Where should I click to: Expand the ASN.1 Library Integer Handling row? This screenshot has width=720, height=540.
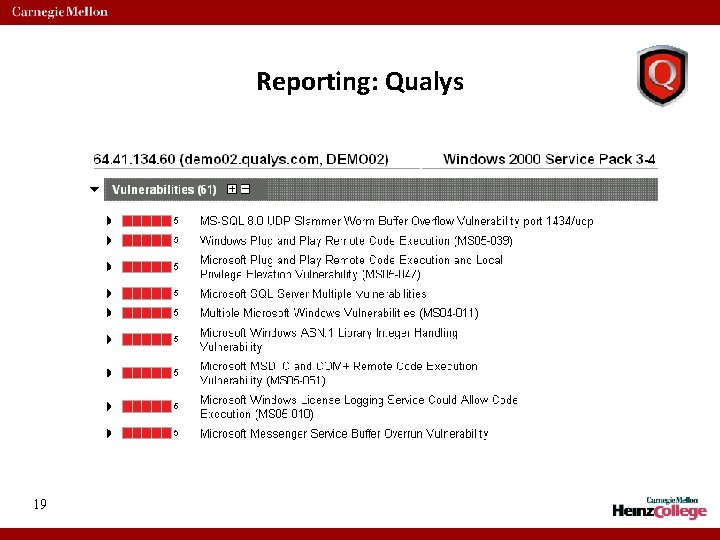click(x=109, y=339)
